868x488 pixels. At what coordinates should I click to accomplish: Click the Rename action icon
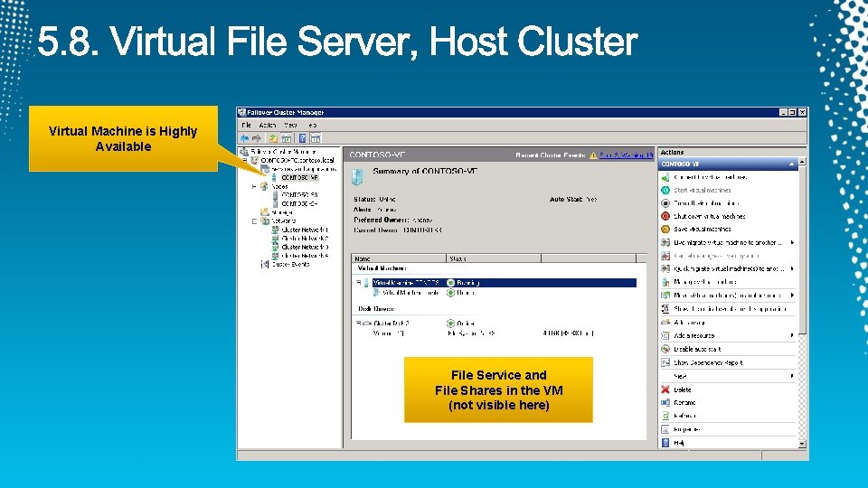[x=665, y=402]
